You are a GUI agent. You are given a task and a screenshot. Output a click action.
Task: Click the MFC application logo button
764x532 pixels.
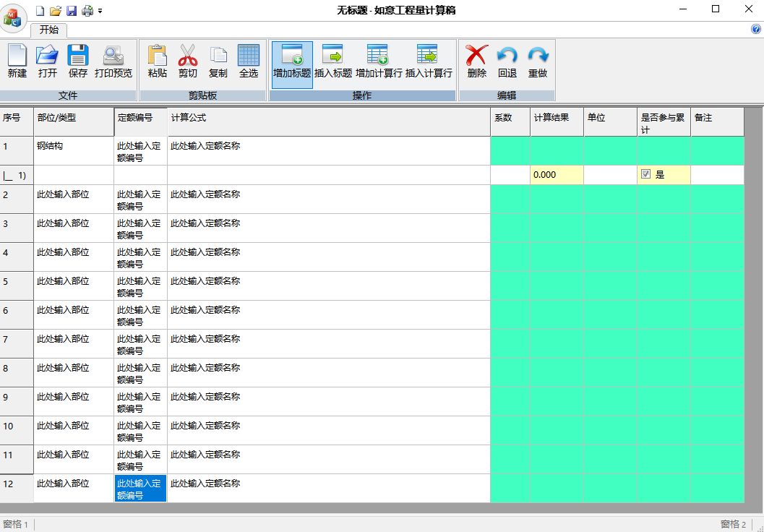point(13,18)
